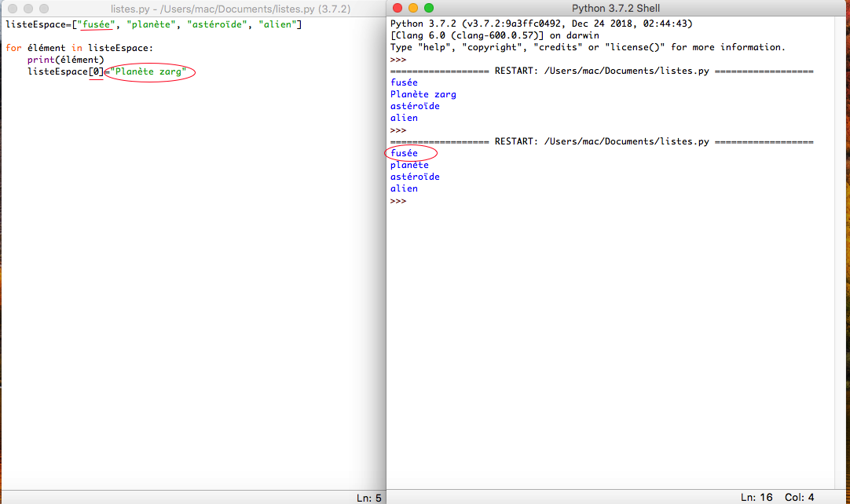The image size is (850, 504).
Task: Click the Col: 4 status in the shell
Action: click(x=800, y=498)
